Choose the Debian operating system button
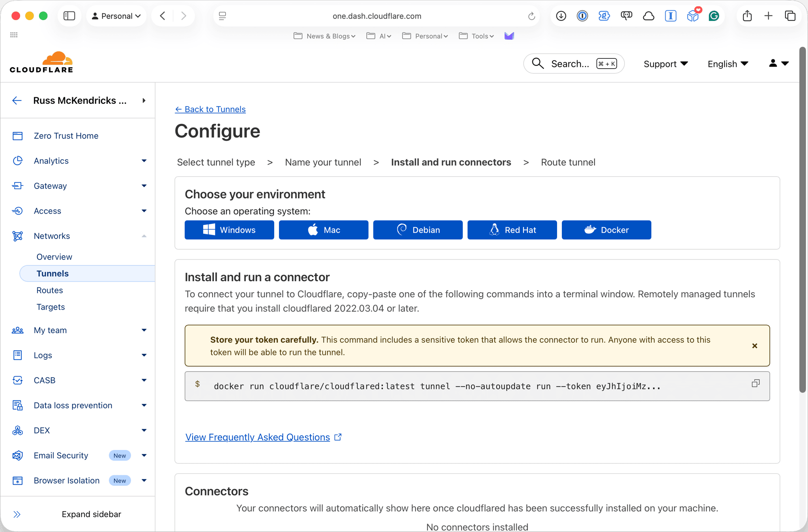The width and height of the screenshot is (808, 532). click(417, 230)
